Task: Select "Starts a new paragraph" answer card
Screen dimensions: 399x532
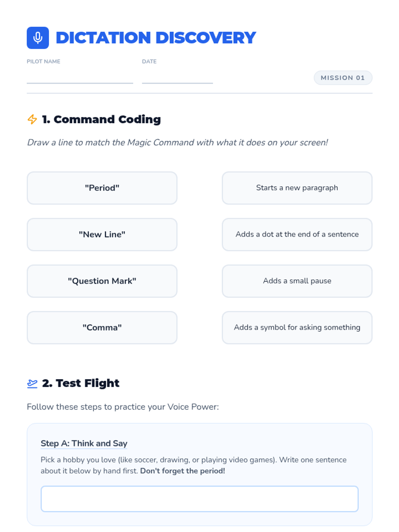Action: pos(297,188)
